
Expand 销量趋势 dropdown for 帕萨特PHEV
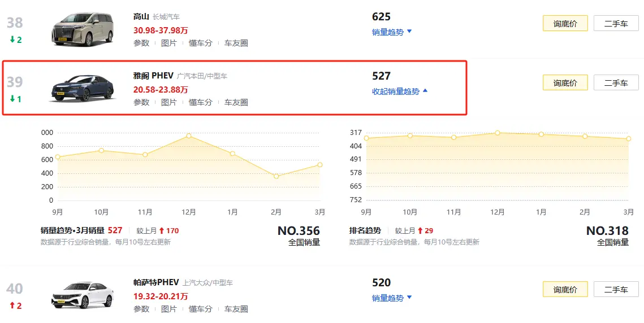point(391,298)
